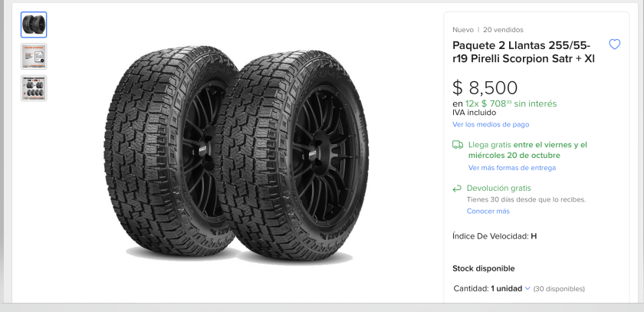
Task: Click the Devolución gratis label
Action: (498, 188)
